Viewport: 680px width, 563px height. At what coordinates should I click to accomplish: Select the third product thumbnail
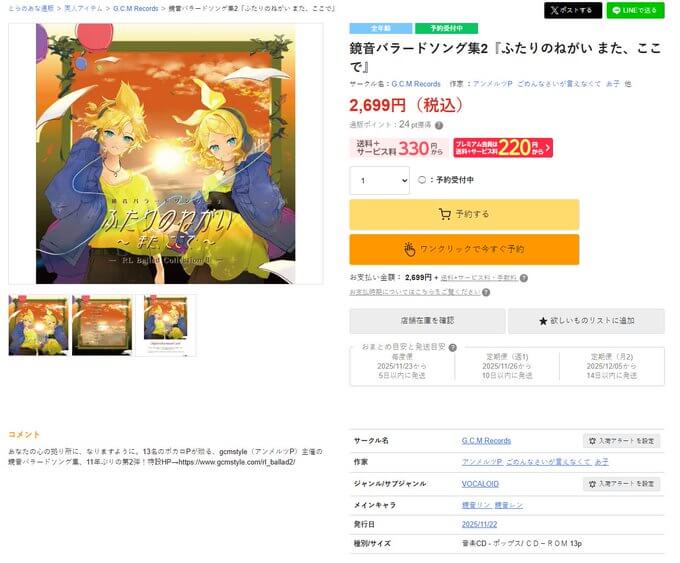(x=166, y=325)
